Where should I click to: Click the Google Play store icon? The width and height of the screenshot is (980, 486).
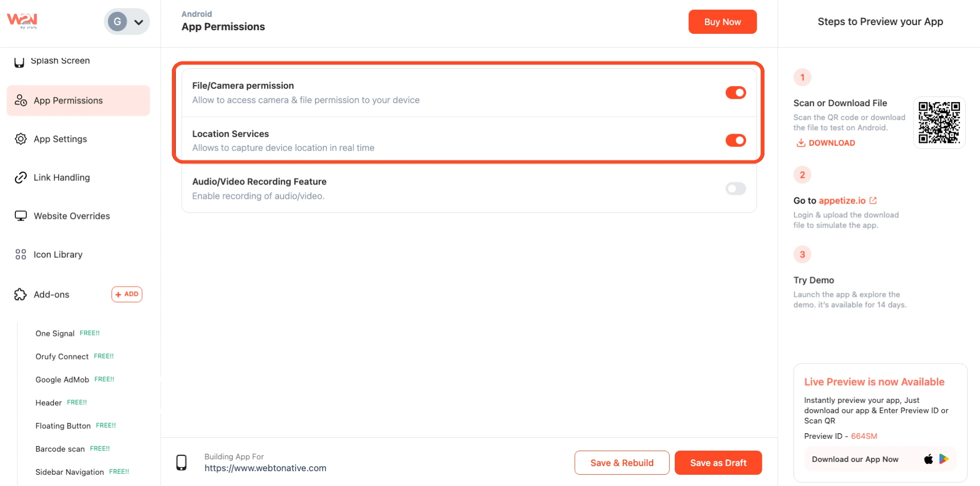[x=944, y=459]
